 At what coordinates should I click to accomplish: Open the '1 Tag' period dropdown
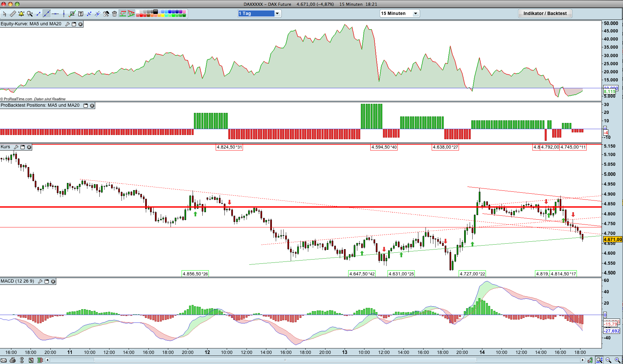[x=259, y=13]
